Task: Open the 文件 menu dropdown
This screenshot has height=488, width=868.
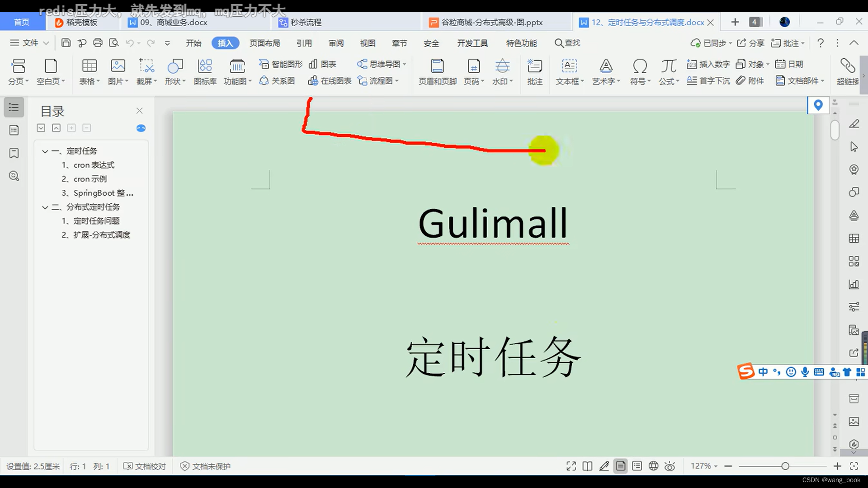Action: pos(29,43)
